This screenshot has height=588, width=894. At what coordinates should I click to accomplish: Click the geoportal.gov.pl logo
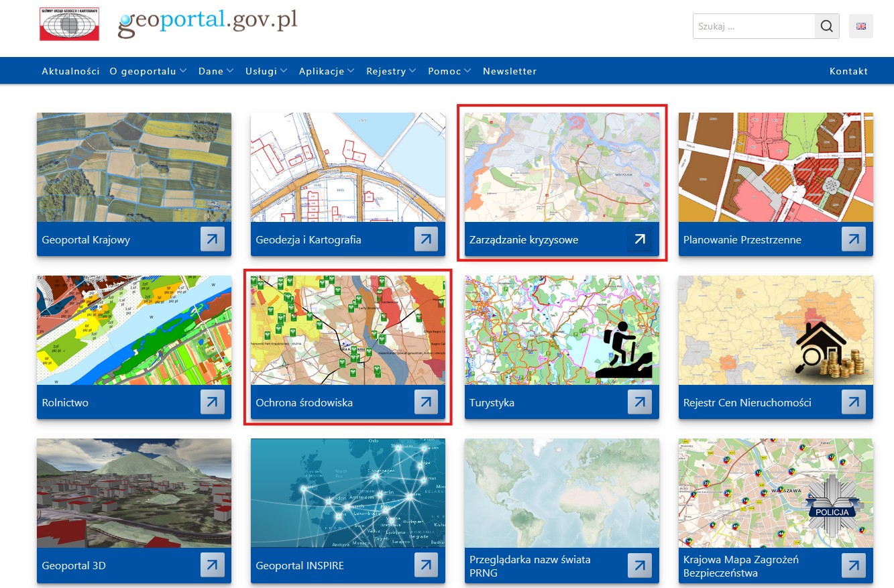point(207,22)
